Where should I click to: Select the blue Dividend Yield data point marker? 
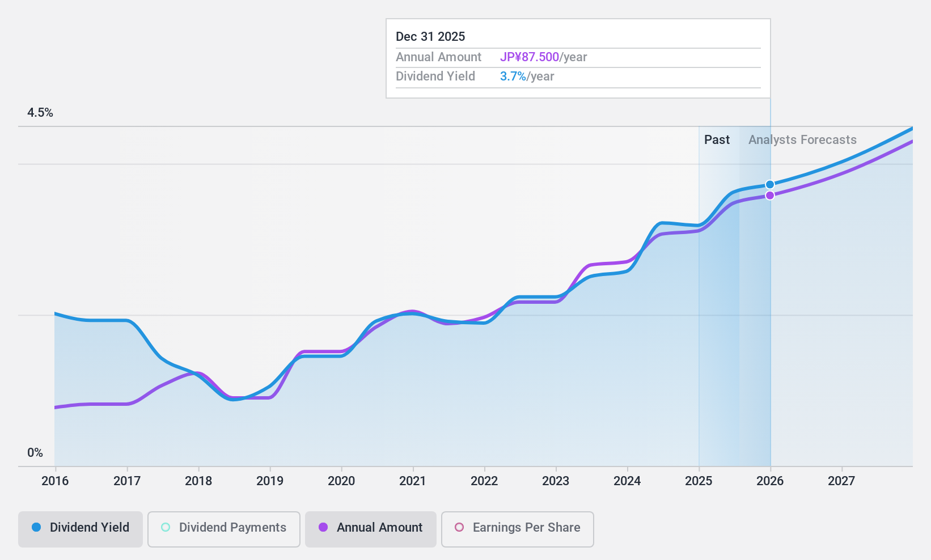click(770, 184)
